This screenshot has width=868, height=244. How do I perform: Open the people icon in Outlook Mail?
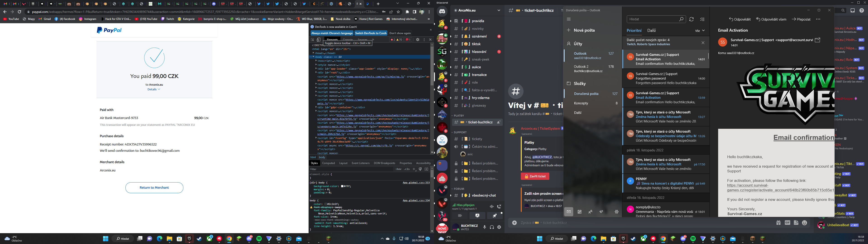(x=590, y=212)
